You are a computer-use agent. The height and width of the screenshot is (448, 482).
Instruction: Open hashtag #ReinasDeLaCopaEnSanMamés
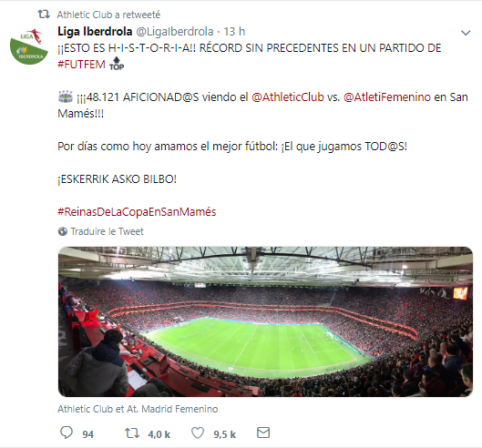point(137,212)
